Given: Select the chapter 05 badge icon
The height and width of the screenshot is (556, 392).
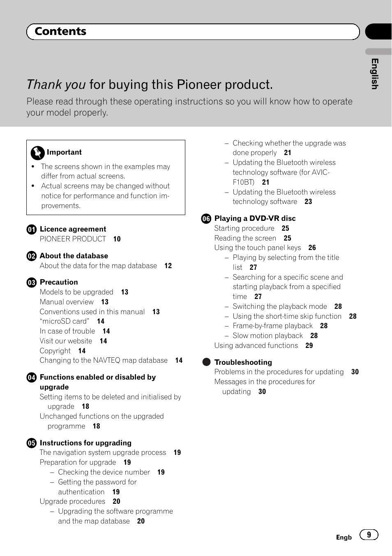Looking at the screenshot, I should pyautogui.click(x=32, y=443).
